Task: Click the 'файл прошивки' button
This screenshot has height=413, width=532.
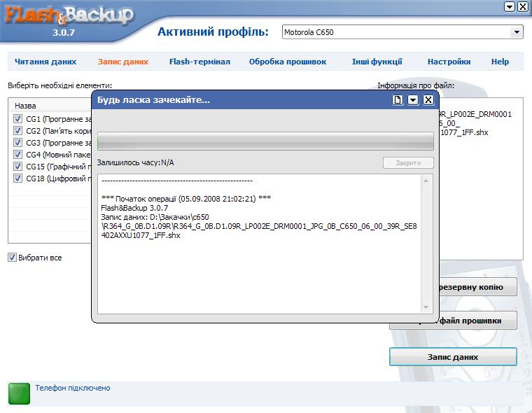Action: [477, 321]
